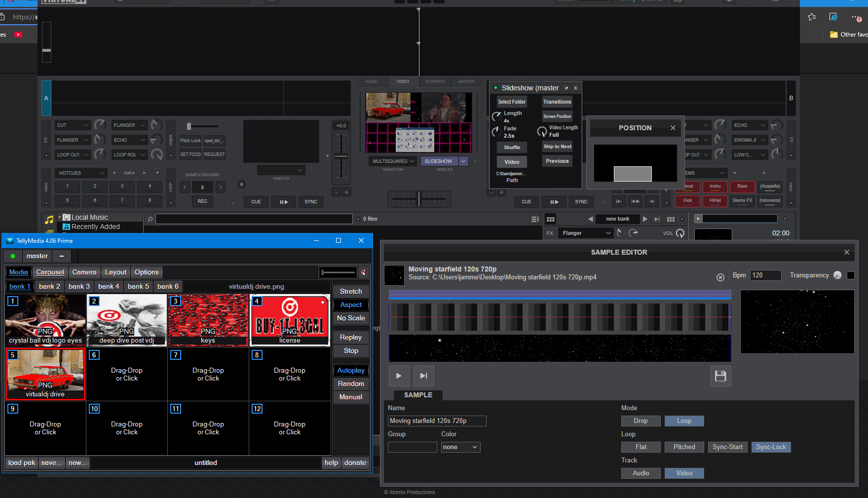Toggle Slideshow effect green activation dot
868x498 pixels.
point(495,88)
